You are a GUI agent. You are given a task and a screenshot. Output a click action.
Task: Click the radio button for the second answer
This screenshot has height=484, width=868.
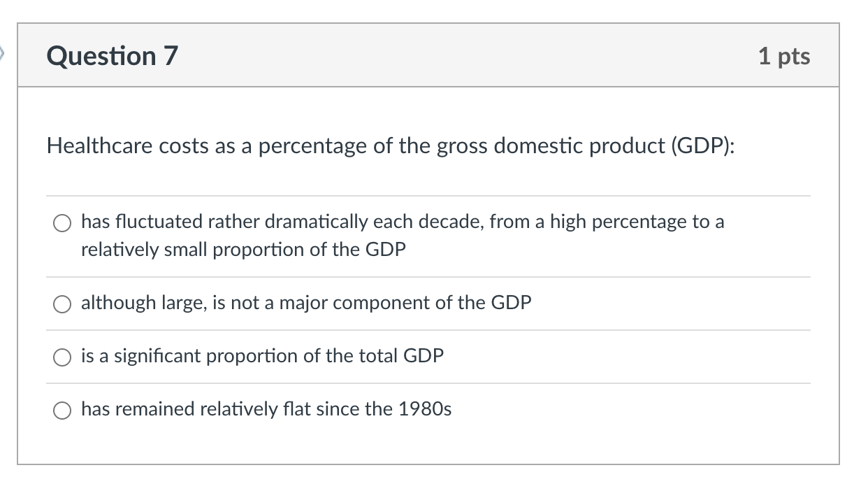pos(62,304)
